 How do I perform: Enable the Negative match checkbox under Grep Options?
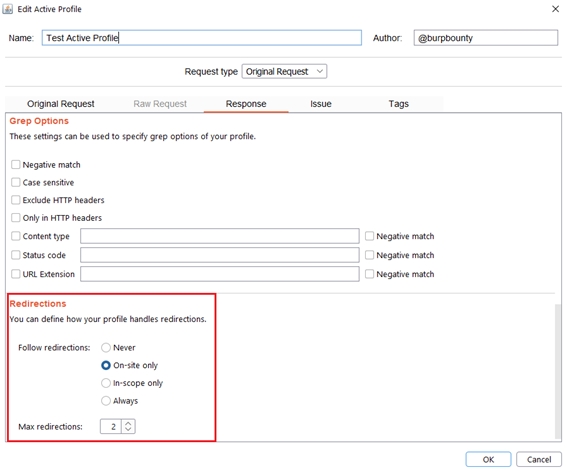pos(16,165)
